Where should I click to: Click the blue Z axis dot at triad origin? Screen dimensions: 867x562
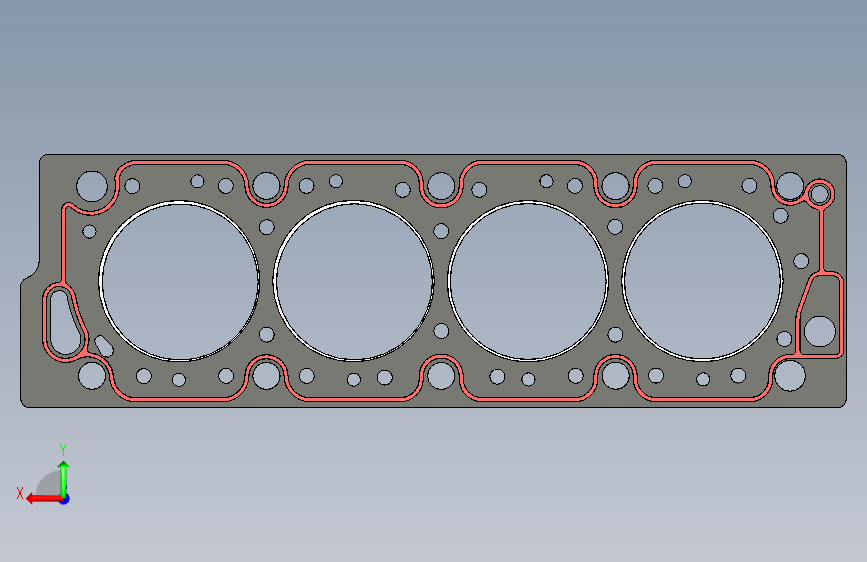[x=65, y=499]
